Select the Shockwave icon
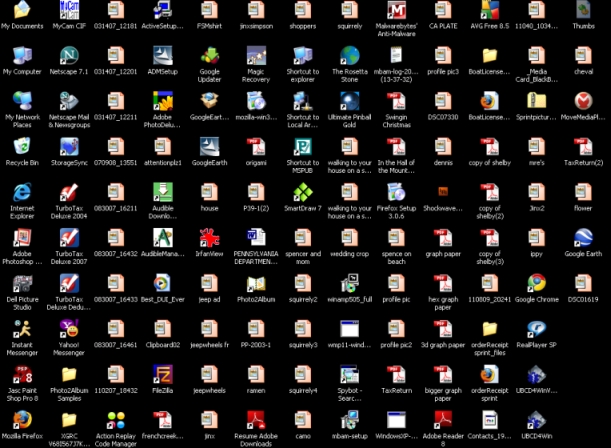This screenshot has width=611, height=448. [443, 191]
